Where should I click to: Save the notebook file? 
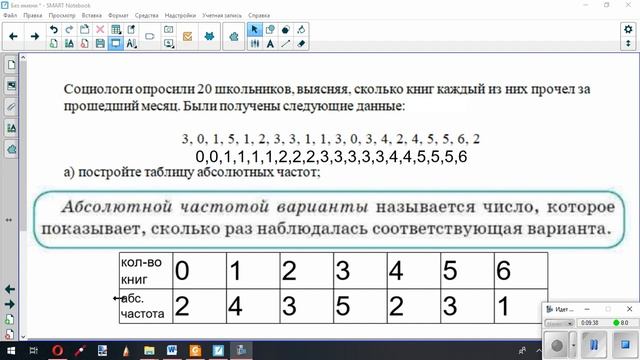point(100,43)
